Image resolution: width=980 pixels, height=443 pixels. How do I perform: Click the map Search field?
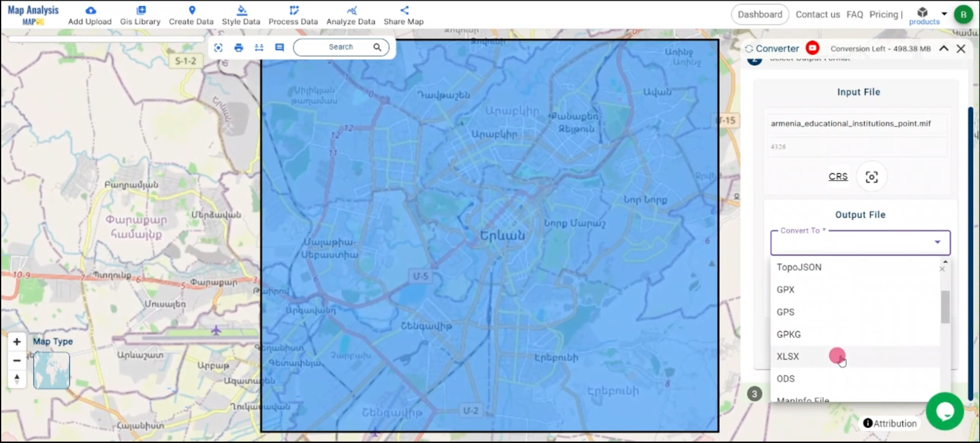click(341, 47)
